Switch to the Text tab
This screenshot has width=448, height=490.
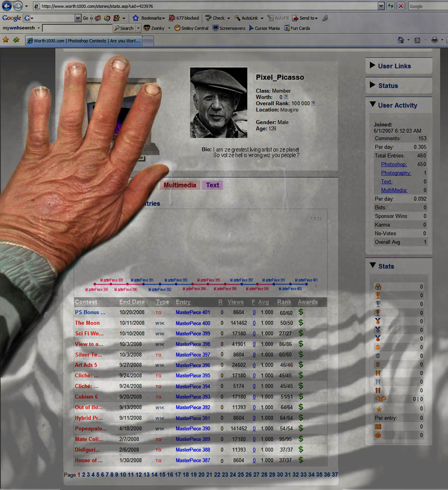click(212, 185)
